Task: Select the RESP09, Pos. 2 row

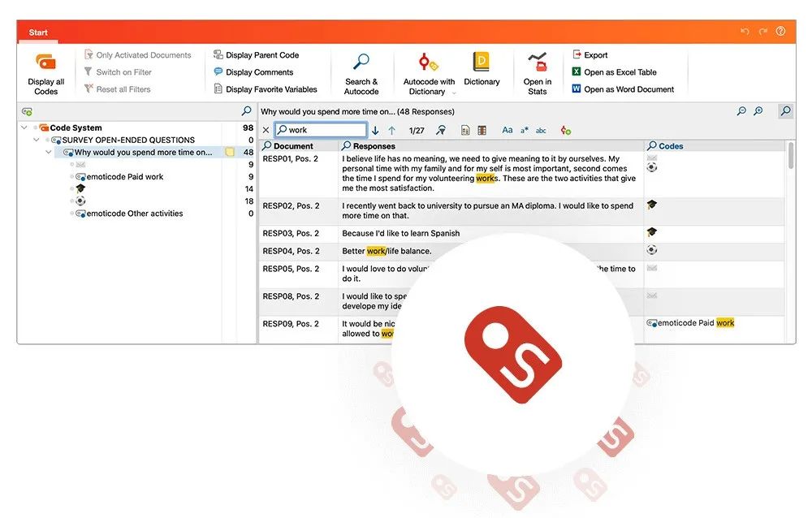Action: pyautogui.click(x=521, y=328)
